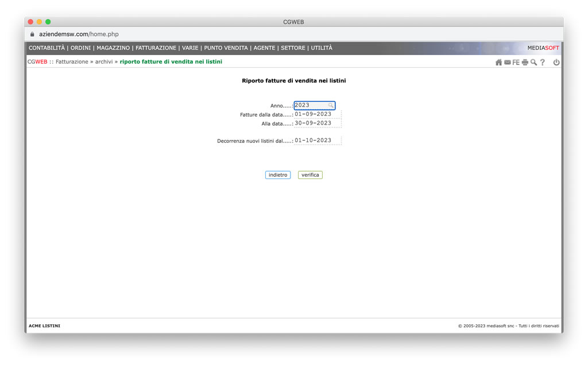The height and width of the screenshot is (365, 588).
Task: Click the Alla data field 30-09-2023
Action: tap(318, 123)
